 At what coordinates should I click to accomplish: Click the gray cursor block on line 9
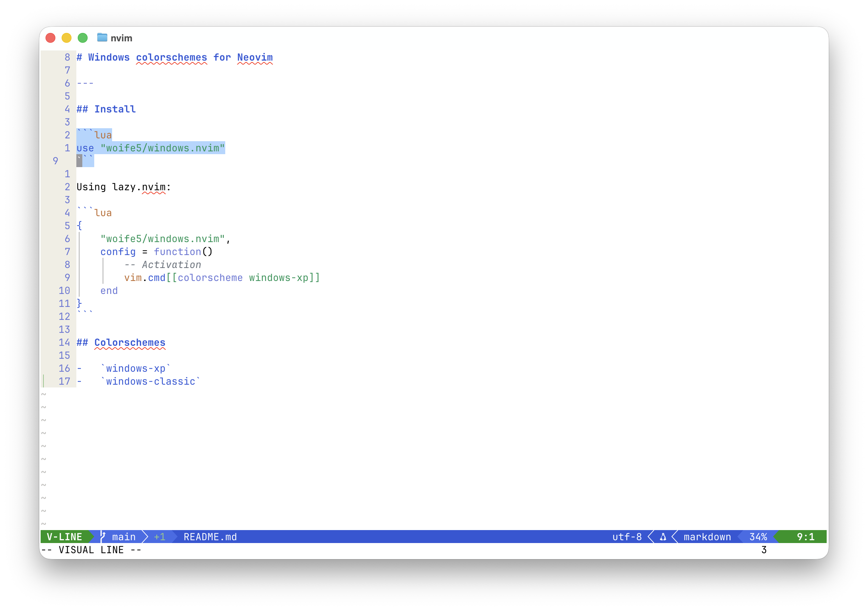point(80,161)
